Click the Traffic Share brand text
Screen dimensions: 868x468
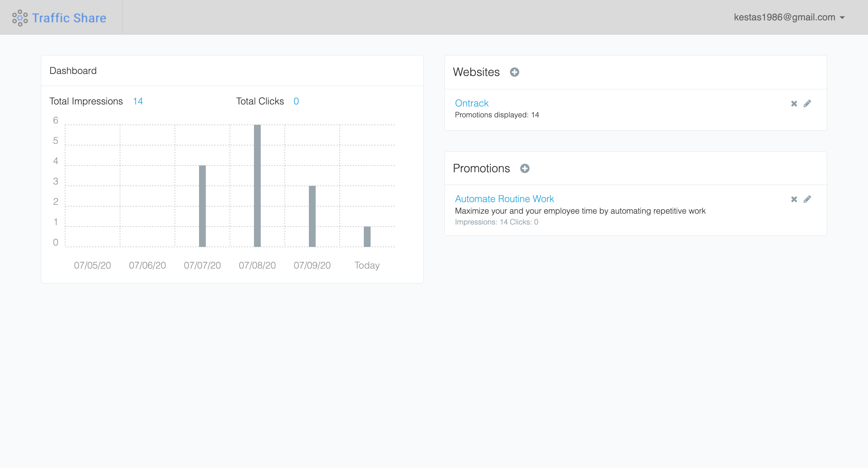point(69,18)
